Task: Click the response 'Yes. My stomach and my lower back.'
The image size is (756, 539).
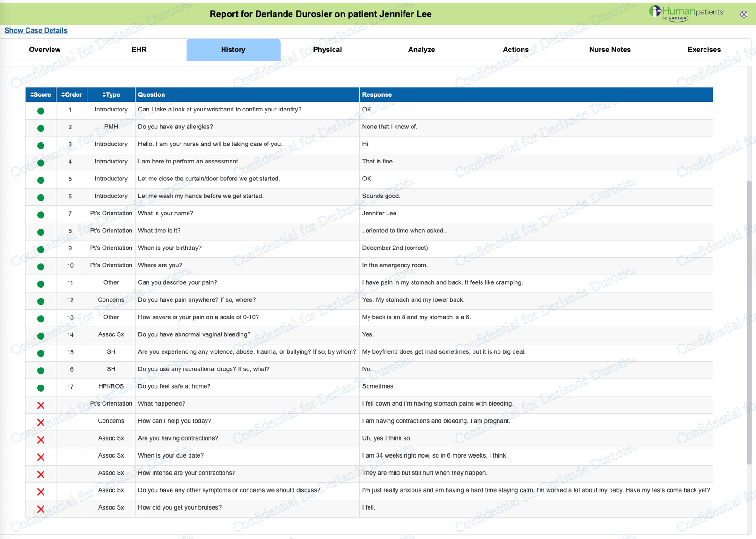Action: [x=413, y=300]
